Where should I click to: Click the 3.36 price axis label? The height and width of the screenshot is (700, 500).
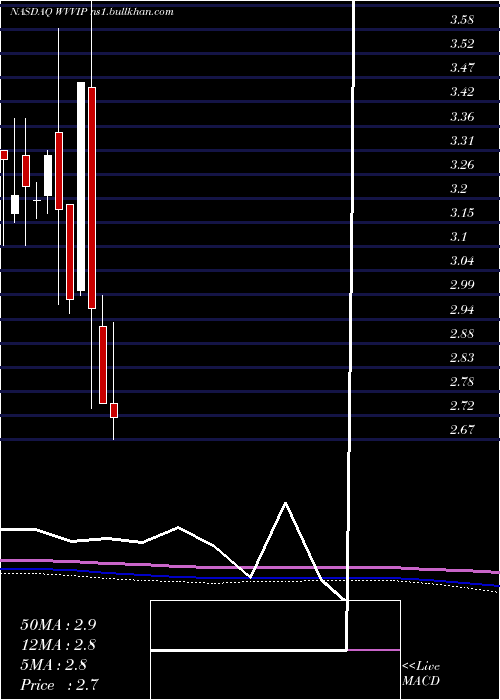(x=462, y=117)
